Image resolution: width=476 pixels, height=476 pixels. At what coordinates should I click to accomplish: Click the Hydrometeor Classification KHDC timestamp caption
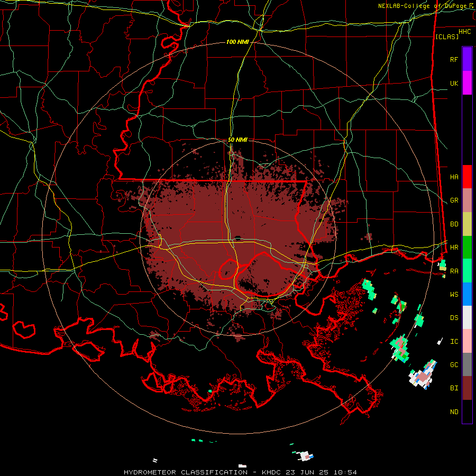pyautogui.click(x=240, y=472)
